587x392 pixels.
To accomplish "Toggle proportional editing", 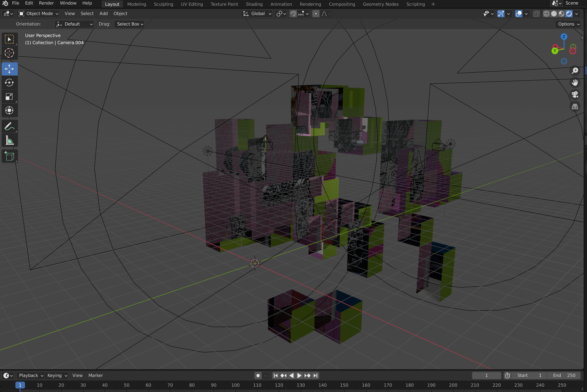I will point(316,14).
